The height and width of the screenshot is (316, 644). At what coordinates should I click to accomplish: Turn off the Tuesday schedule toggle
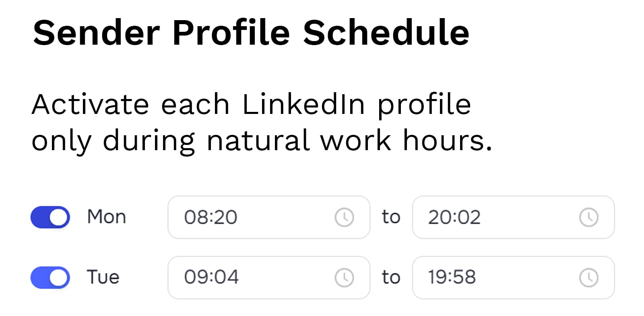click(x=50, y=278)
